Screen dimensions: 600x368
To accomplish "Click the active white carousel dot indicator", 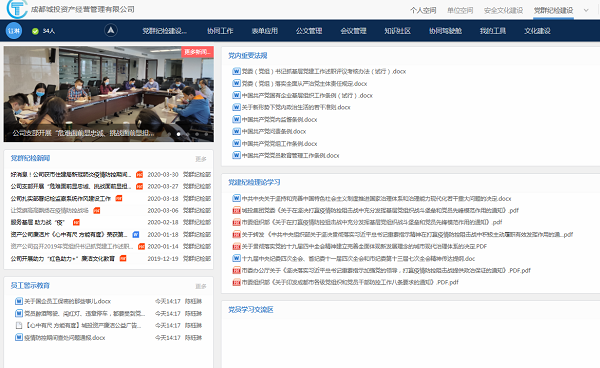I will [178, 134].
